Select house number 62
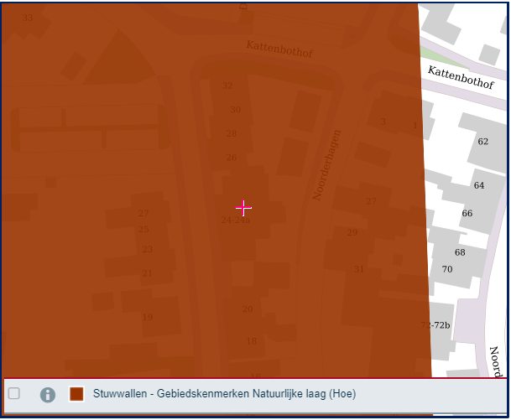Screen dimensions: 511x420 (x=483, y=142)
